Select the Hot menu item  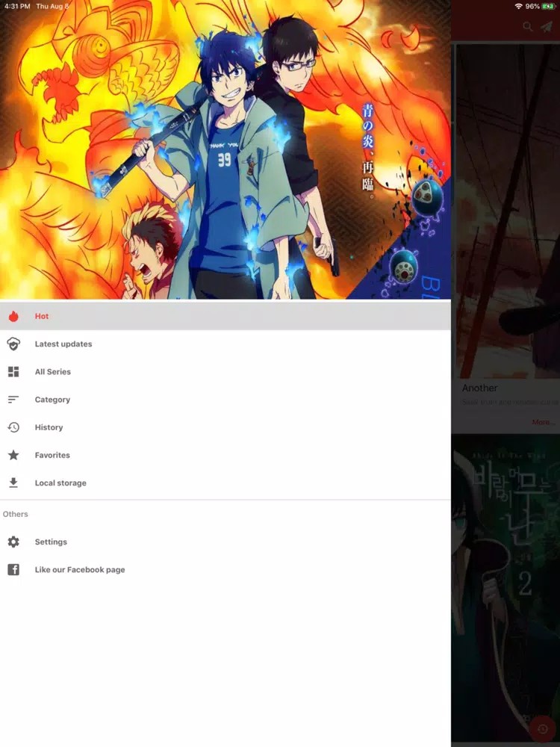click(x=225, y=316)
